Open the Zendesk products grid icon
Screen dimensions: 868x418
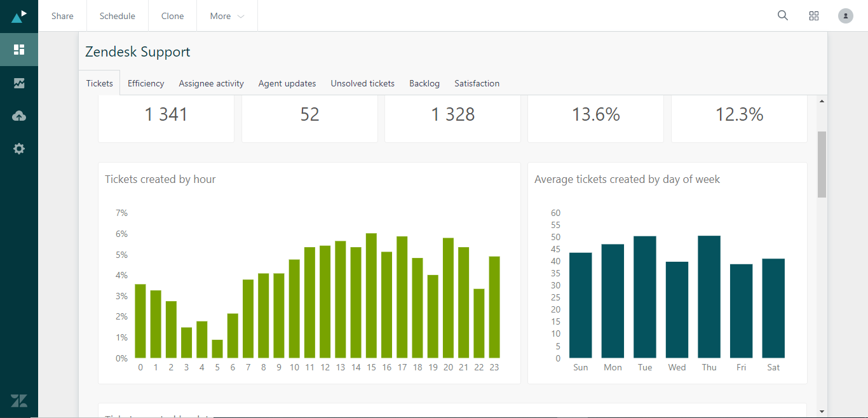[814, 16]
